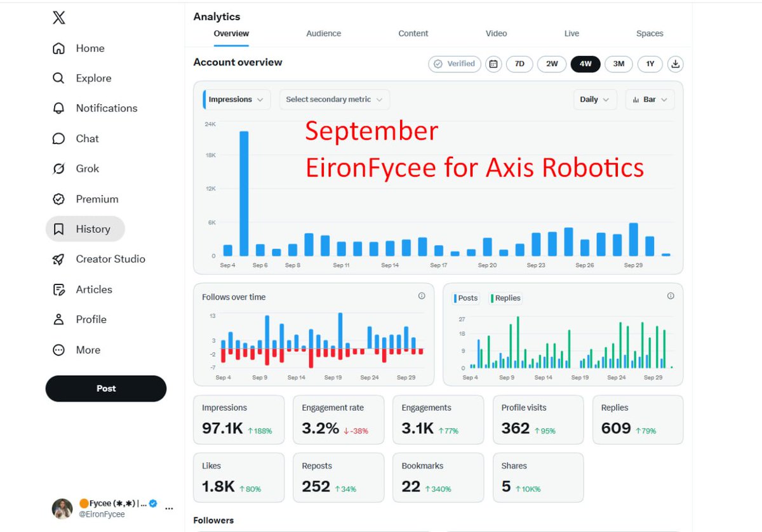Open the Impressions primary metric dropdown
Screen dimensions: 762x532
tap(237, 100)
